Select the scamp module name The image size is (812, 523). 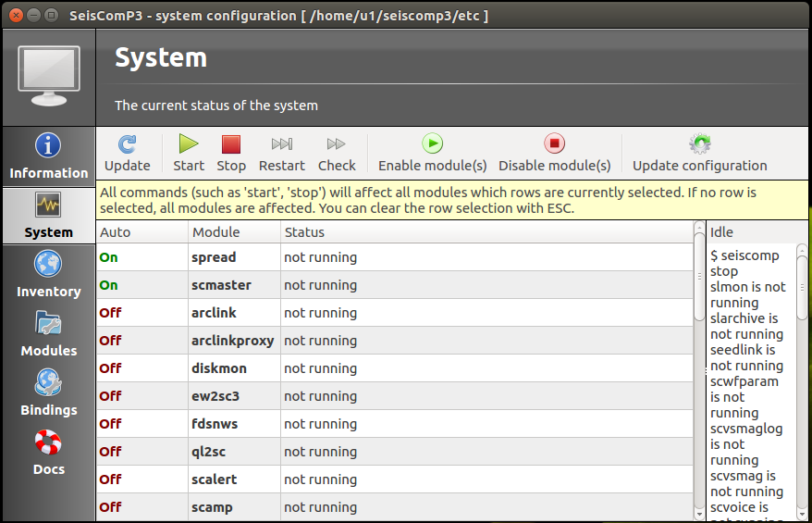click(x=212, y=507)
